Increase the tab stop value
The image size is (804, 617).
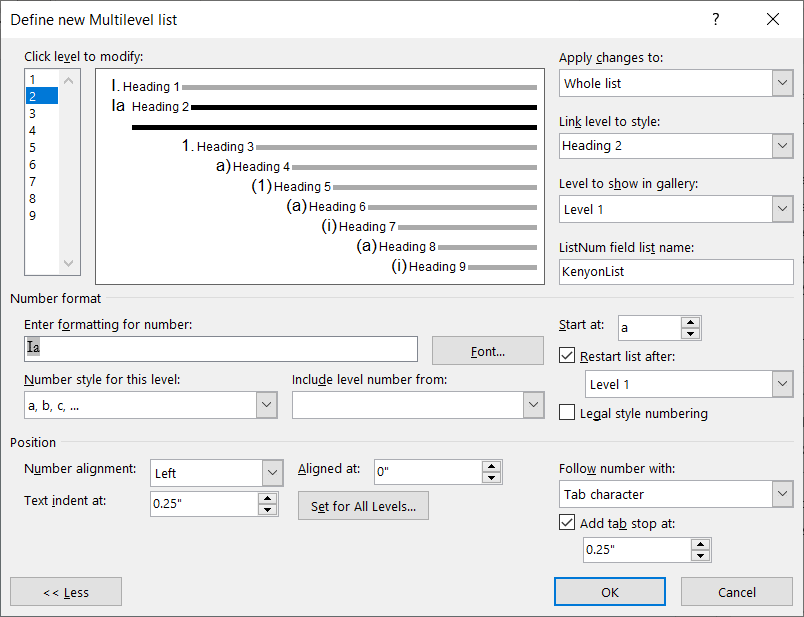[700, 544]
